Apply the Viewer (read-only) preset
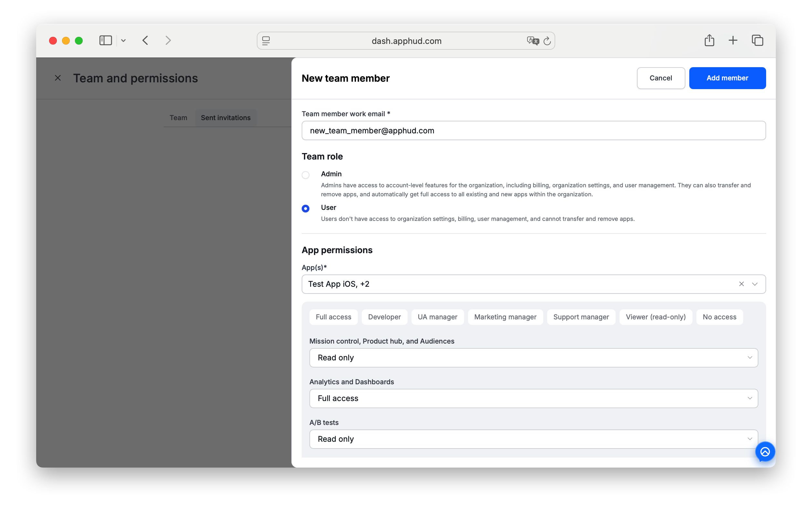The height and width of the screenshot is (516, 812). (656, 317)
